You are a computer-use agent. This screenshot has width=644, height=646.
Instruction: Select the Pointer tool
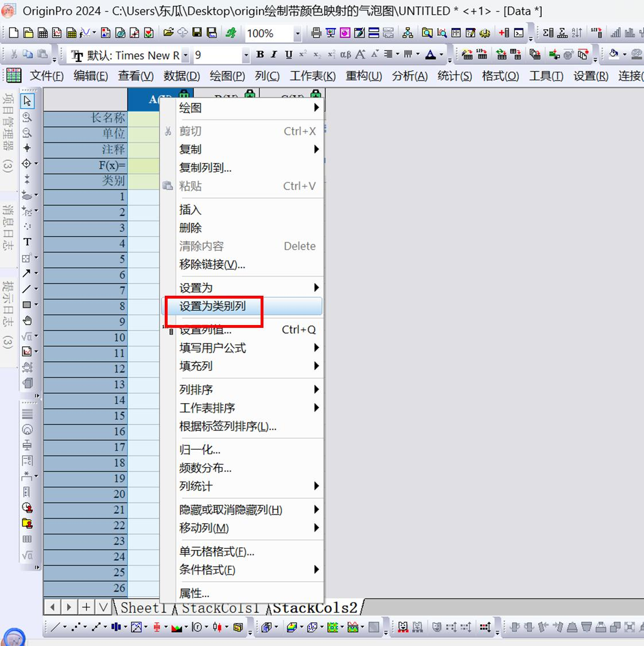coord(27,101)
